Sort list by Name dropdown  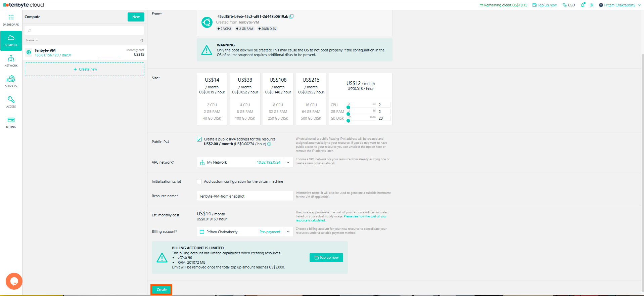click(x=32, y=40)
